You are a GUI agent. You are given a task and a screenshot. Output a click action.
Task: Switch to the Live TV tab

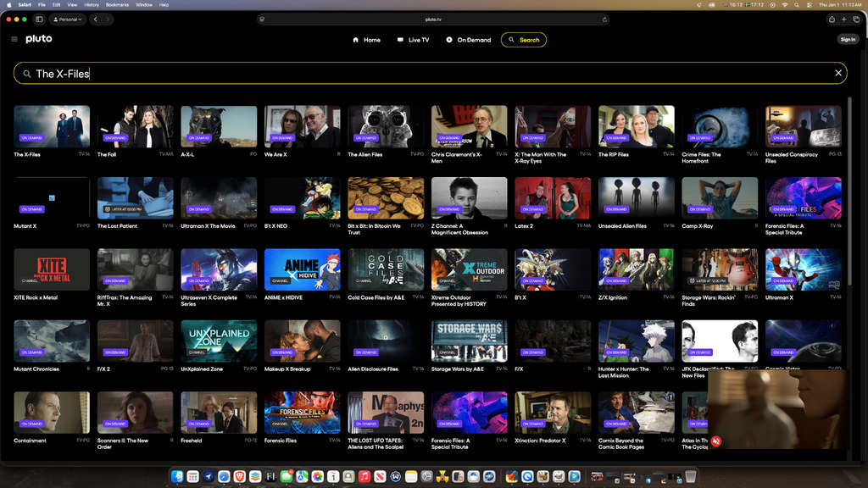(x=413, y=40)
